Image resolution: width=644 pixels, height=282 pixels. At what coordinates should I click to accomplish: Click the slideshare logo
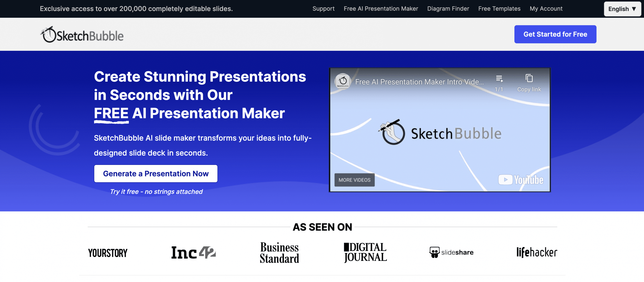(451, 252)
